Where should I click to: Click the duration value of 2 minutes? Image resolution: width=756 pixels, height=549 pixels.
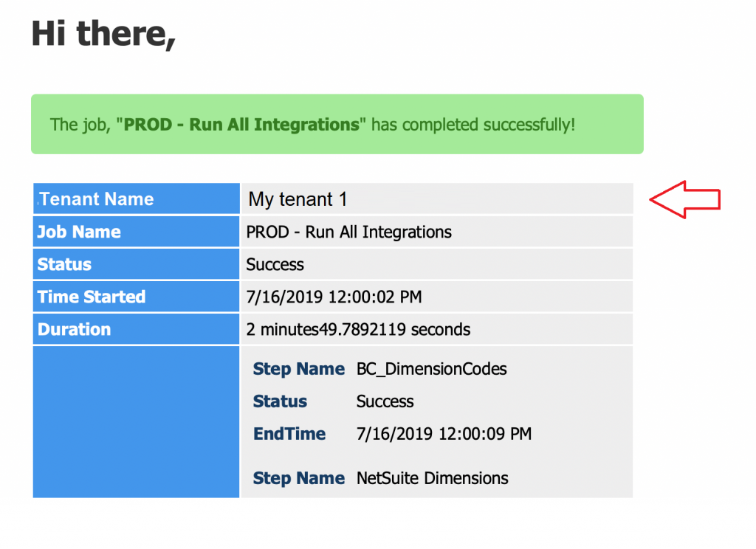[x=358, y=329]
